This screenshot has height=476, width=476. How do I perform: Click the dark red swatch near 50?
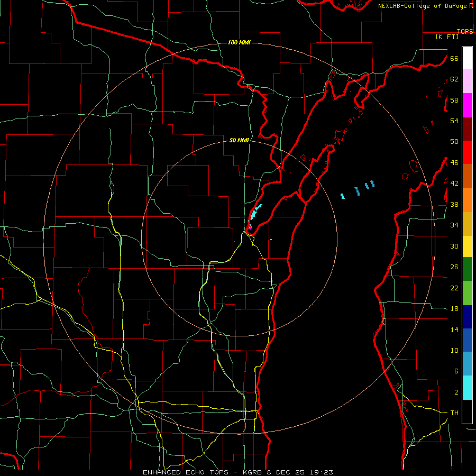467,129
